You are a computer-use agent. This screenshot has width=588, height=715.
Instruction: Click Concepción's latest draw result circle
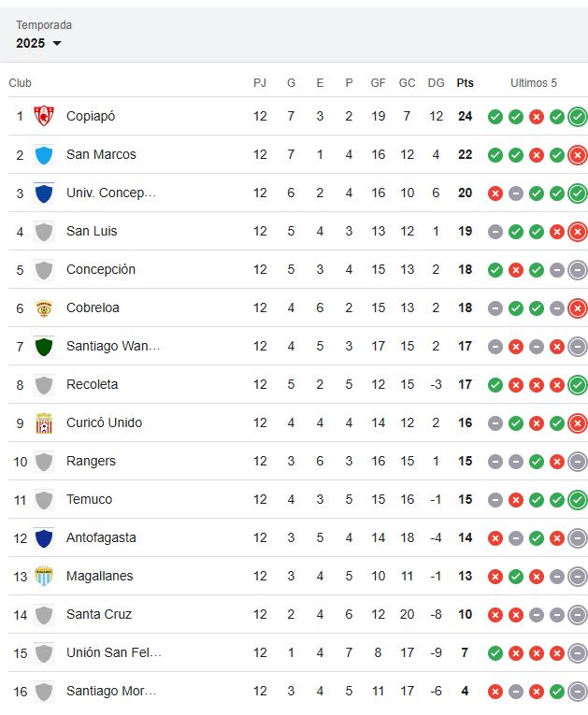point(578,270)
